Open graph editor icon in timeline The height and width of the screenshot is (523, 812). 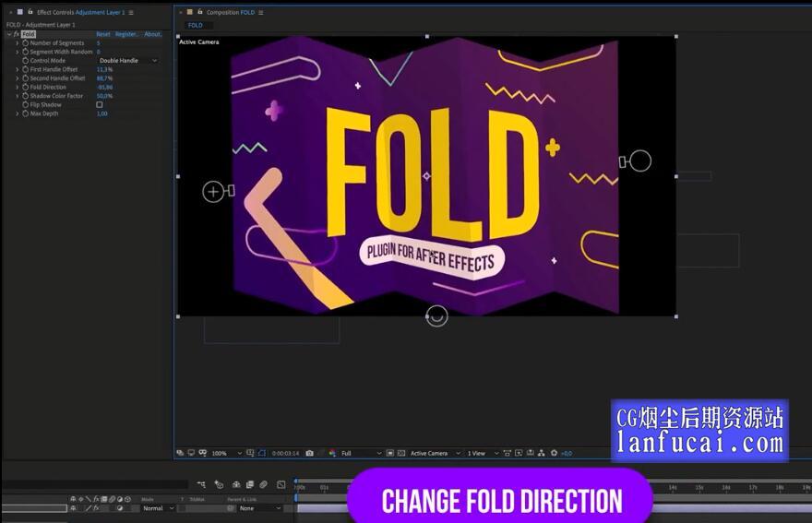[x=281, y=484]
